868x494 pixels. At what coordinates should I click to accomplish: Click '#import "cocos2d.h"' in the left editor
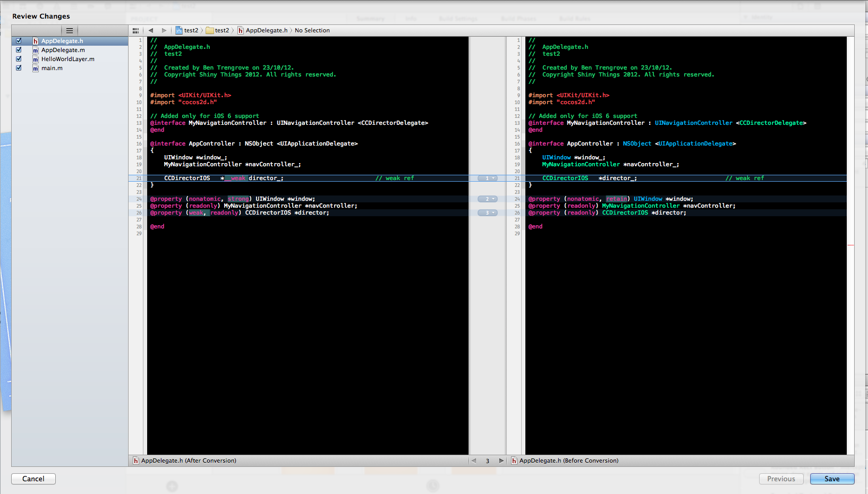[x=183, y=103]
